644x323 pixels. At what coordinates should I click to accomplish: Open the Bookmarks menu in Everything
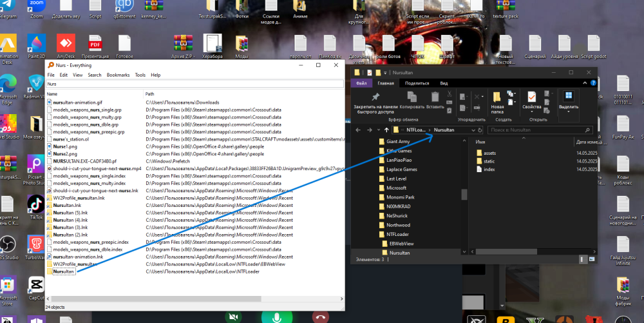pos(118,75)
